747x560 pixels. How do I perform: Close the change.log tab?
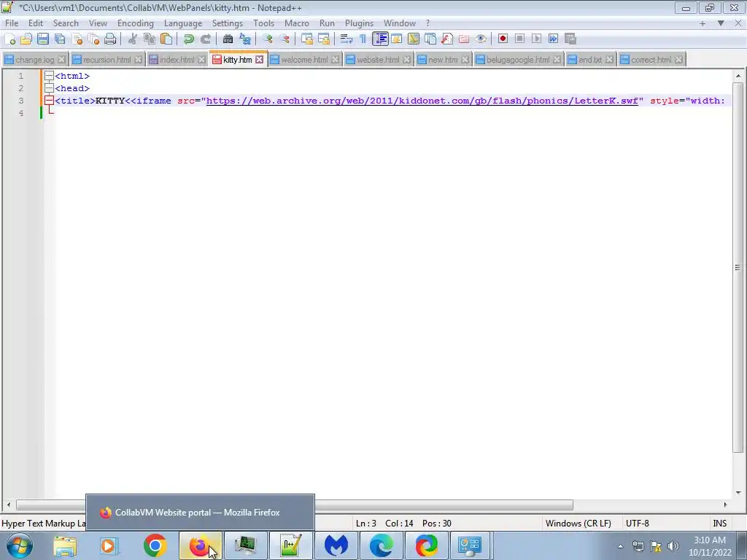(61, 60)
